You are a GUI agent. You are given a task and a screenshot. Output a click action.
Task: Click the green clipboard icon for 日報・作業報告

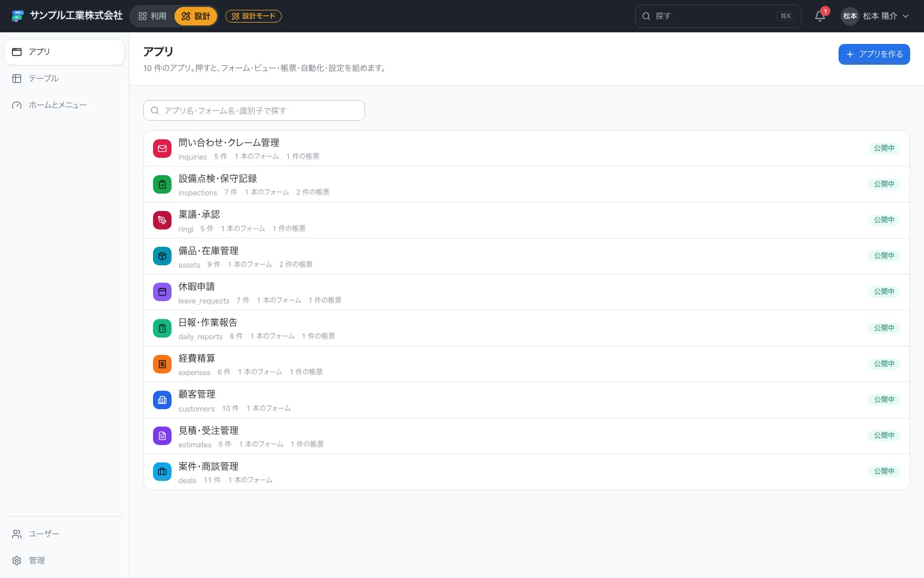pyautogui.click(x=162, y=328)
